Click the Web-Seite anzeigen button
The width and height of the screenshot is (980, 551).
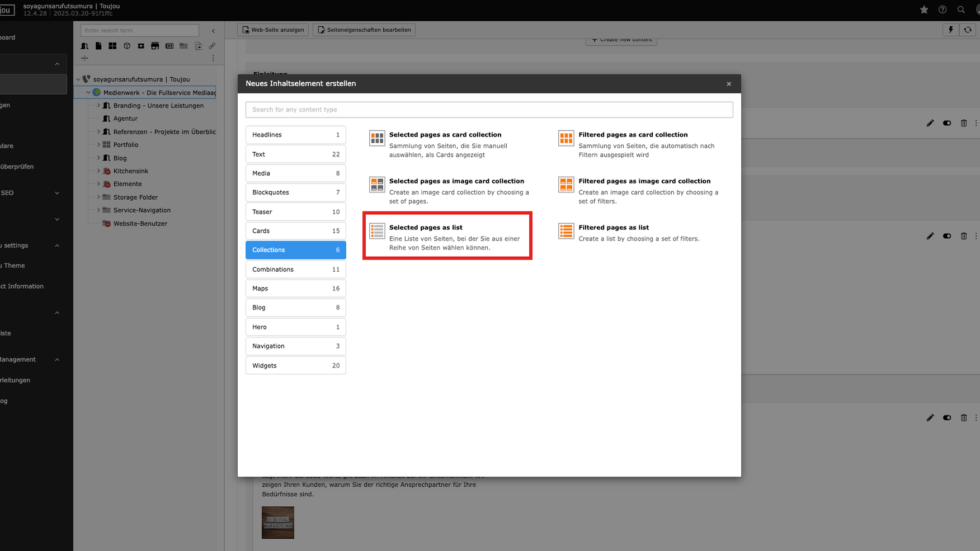tap(273, 30)
